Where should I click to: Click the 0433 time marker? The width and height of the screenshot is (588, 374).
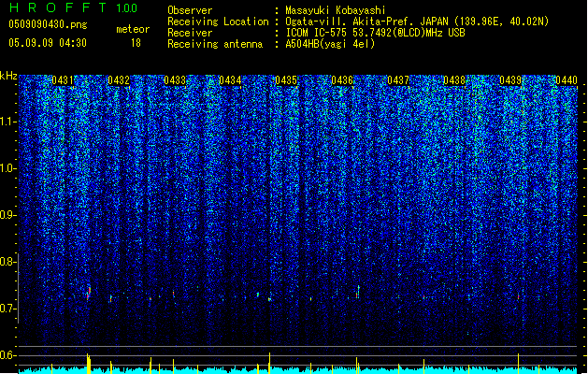click(175, 80)
